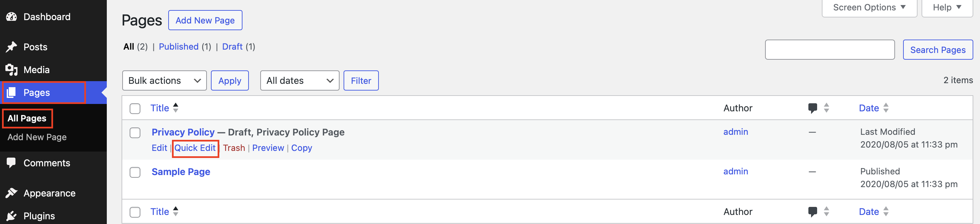Expand the Screen Options panel
The image size is (980, 224).
coord(869,8)
